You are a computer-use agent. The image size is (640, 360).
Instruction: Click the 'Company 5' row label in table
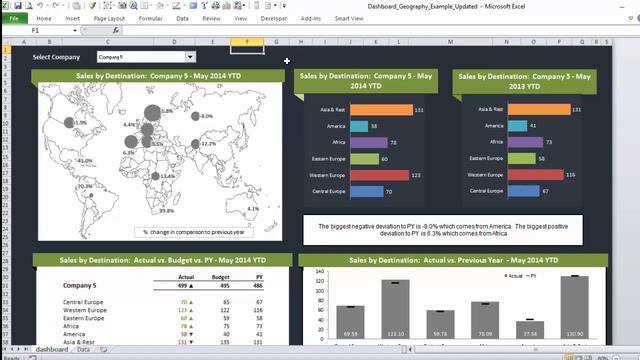(x=80, y=285)
